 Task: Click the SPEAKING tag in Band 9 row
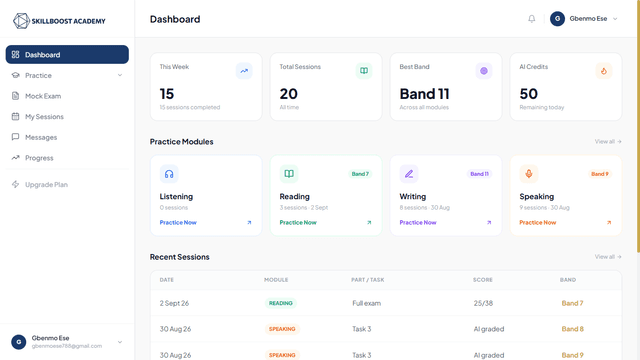[x=282, y=355]
